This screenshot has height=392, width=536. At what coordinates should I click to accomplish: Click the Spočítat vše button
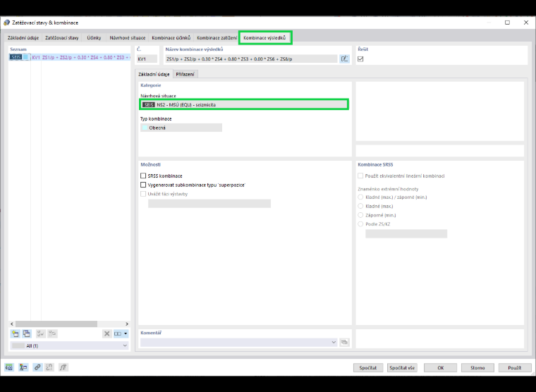[x=402, y=368]
